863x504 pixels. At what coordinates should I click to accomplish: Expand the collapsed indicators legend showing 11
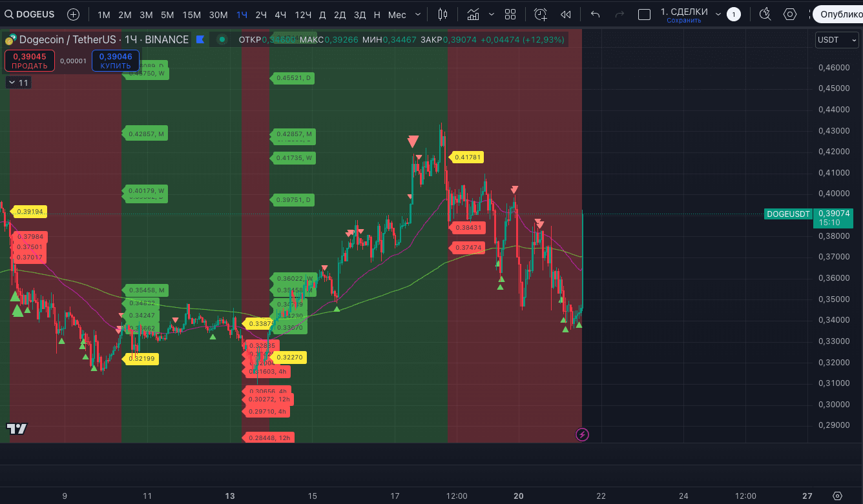pos(19,83)
